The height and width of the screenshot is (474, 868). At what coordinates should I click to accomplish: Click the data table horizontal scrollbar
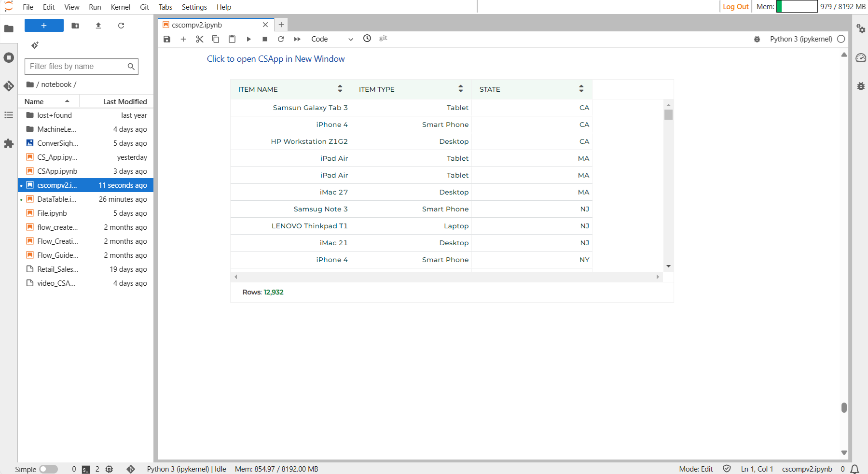[446, 277]
